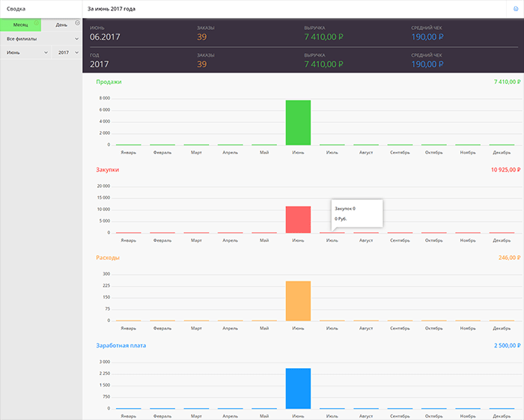Image resolution: width=524 pixels, height=420 pixels.
Task: Click the print icon in the header
Action: [x=517, y=8]
